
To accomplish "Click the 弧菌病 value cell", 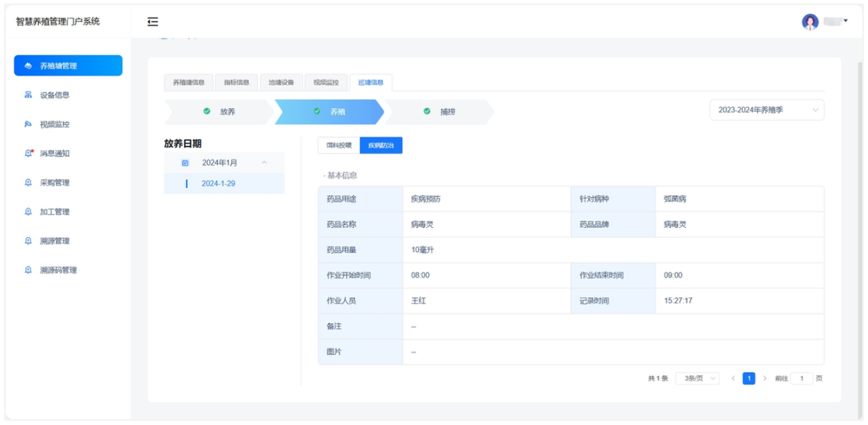I will 739,199.
